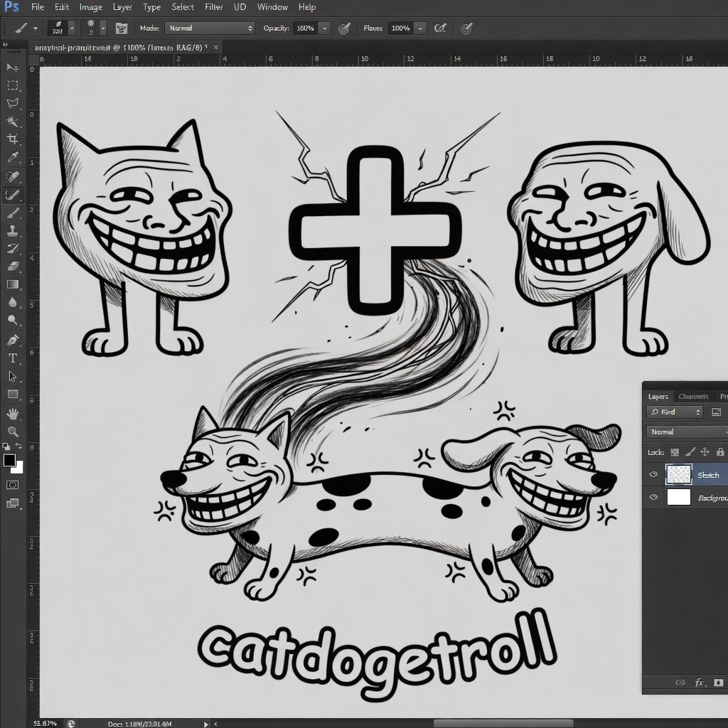The image size is (728, 728).
Task: Click the highlighted Brush tool in toolbox
Action: pos(13,195)
